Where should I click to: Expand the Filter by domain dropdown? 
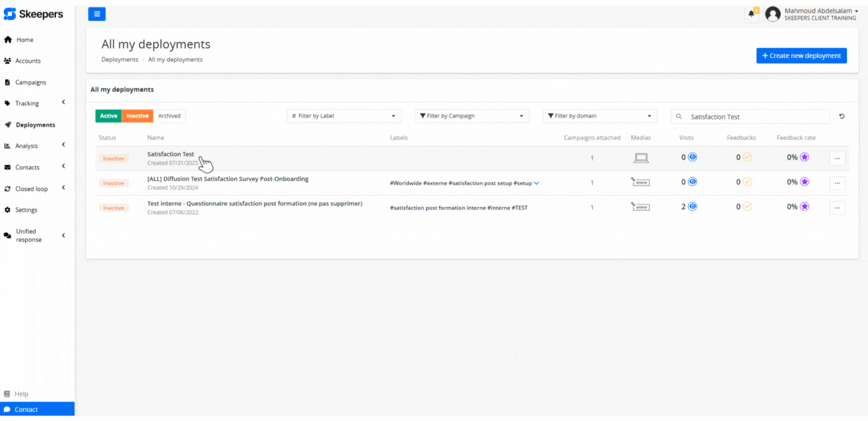[600, 116]
